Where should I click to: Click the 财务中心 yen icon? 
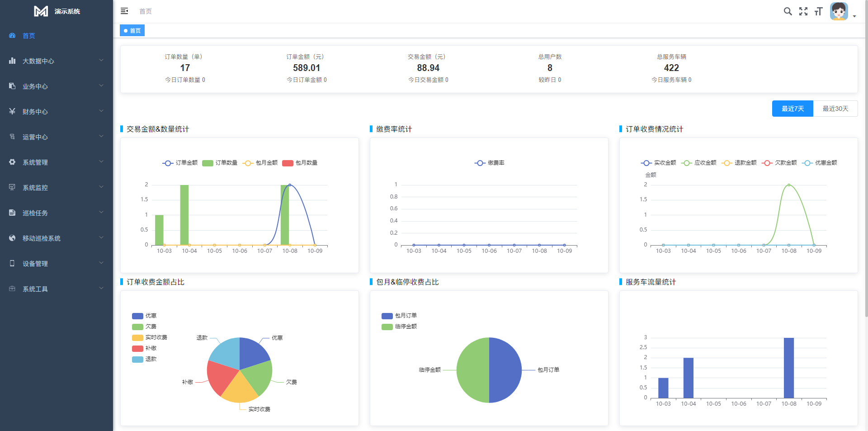[12, 111]
